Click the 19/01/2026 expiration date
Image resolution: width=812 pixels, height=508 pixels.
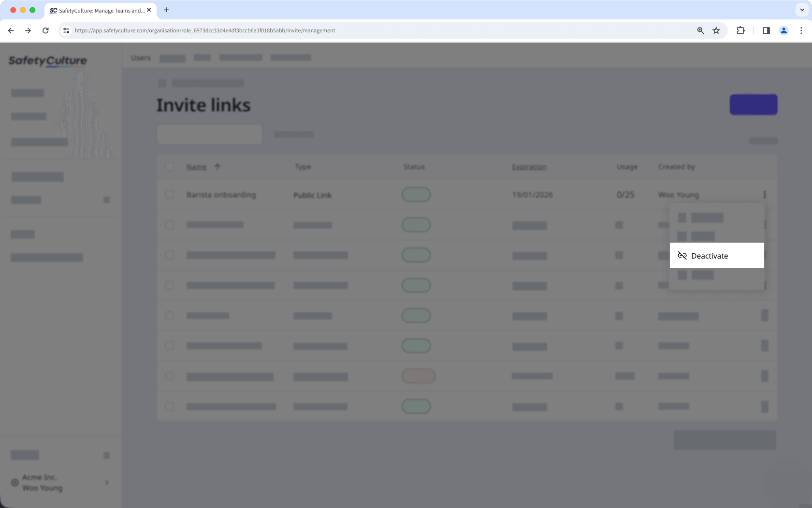click(x=533, y=195)
